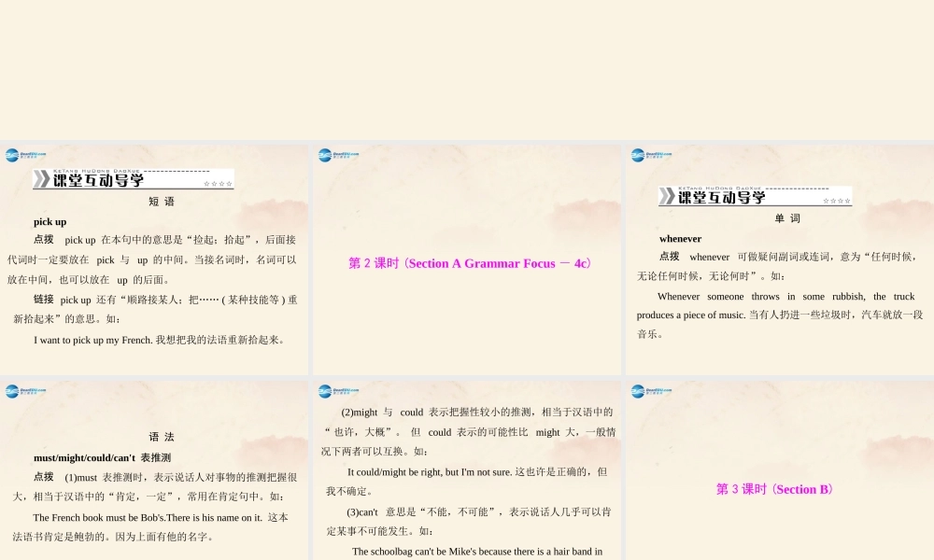Switch to the 短语 section heading
The width and height of the screenshot is (934, 560).
[163, 201]
